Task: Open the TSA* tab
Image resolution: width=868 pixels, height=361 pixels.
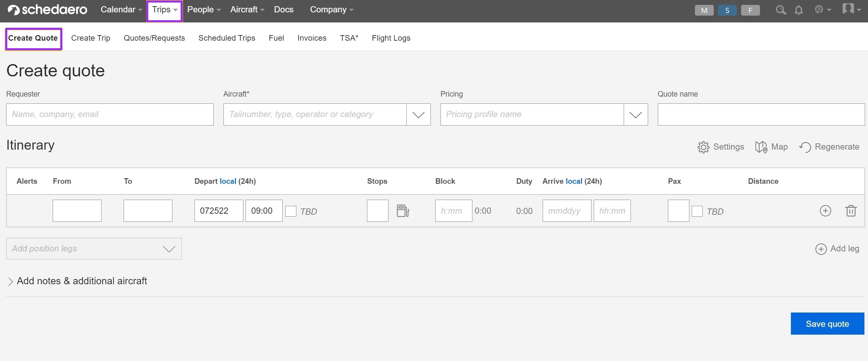Action: (349, 38)
